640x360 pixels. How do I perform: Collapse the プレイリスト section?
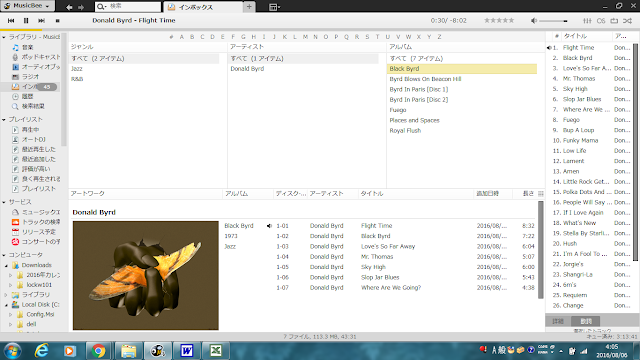click(4, 120)
